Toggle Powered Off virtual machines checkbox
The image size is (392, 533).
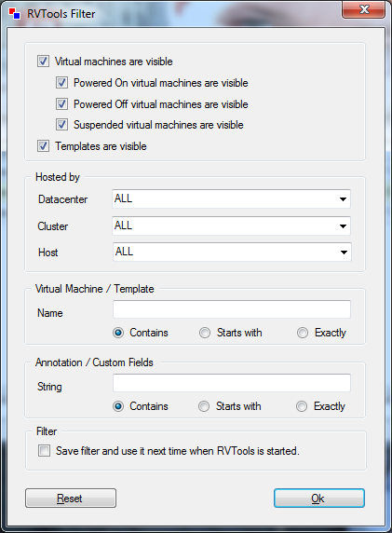coord(61,103)
